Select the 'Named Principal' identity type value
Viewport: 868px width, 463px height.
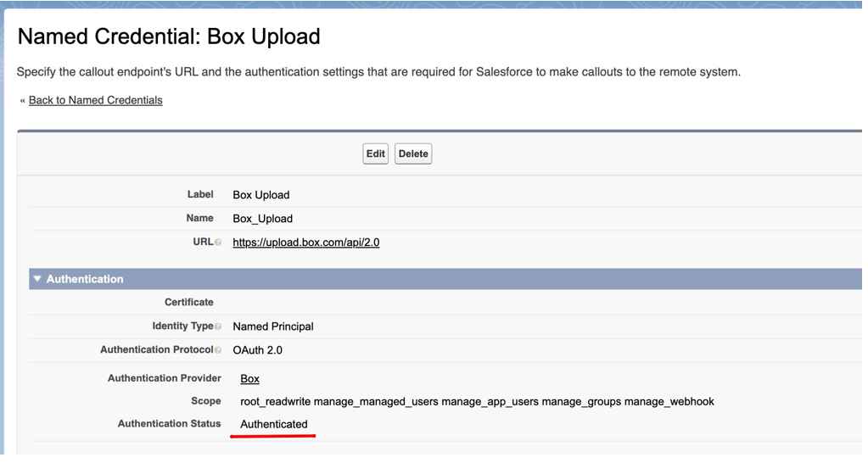click(273, 326)
